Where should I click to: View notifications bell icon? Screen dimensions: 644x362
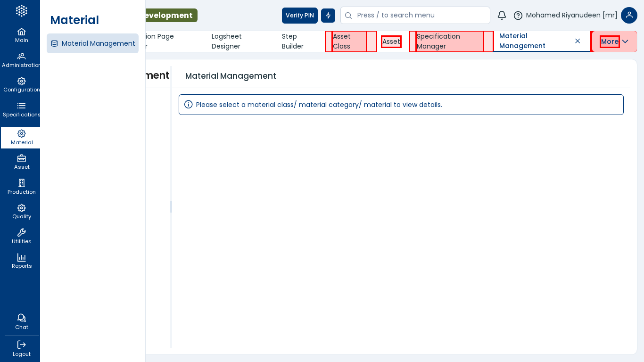502,16
